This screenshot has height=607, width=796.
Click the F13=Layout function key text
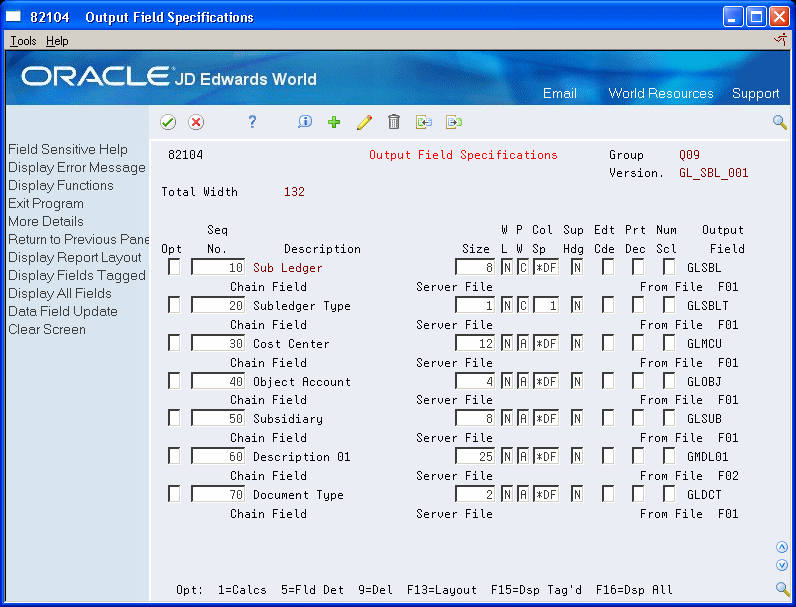click(x=442, y=590)
